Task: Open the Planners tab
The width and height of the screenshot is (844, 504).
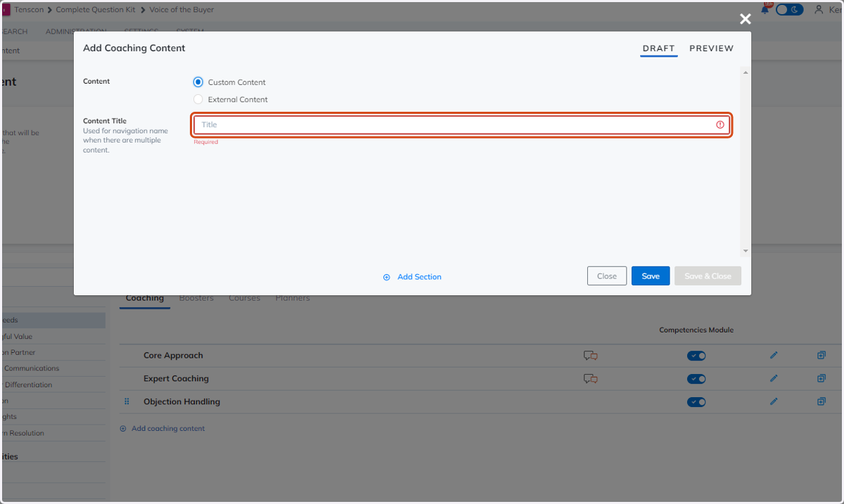Action: [293, 298]
